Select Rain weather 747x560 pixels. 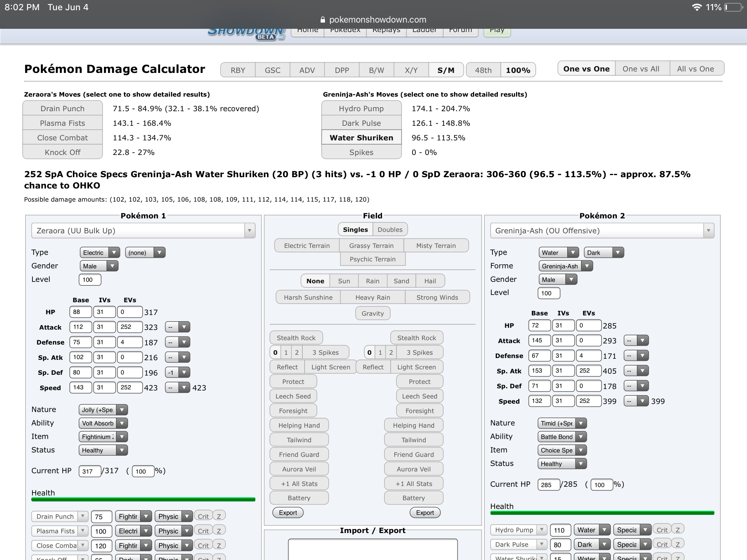[373, 281]
